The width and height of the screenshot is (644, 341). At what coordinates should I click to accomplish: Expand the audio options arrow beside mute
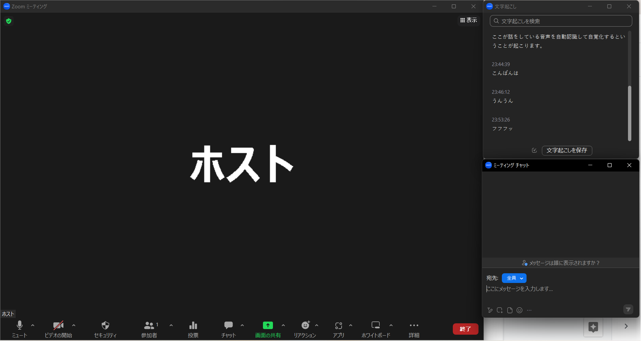[33, 325]
